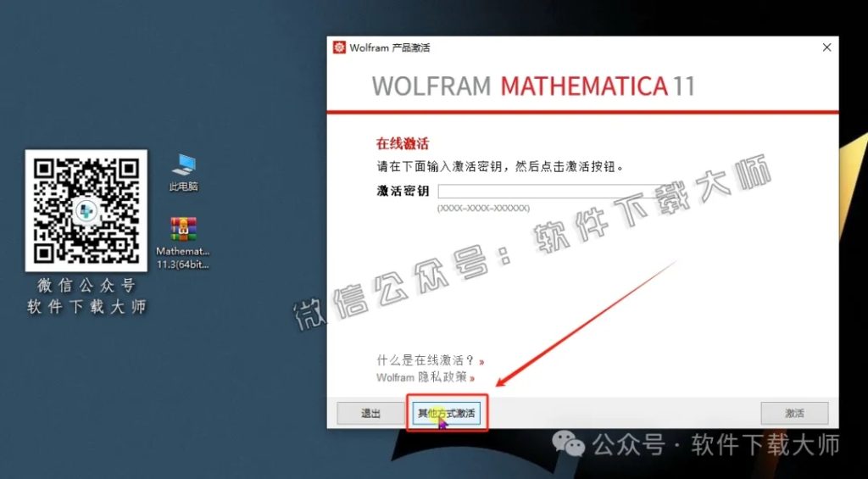Screen dimensions: 868x479
Task: Click the 在线激活 heading text
Action: (x=403, y=144)
